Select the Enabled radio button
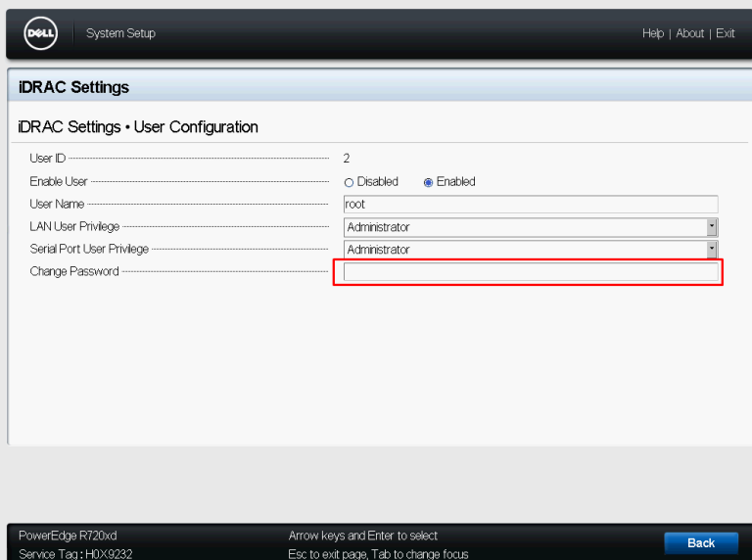Screen dimensions: 752x560 point(428,182)
